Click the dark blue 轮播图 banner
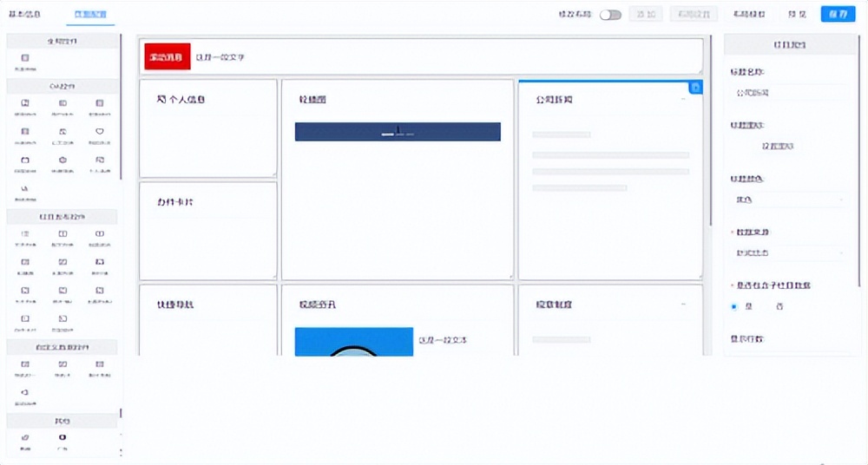 click(x=398, y=132)
